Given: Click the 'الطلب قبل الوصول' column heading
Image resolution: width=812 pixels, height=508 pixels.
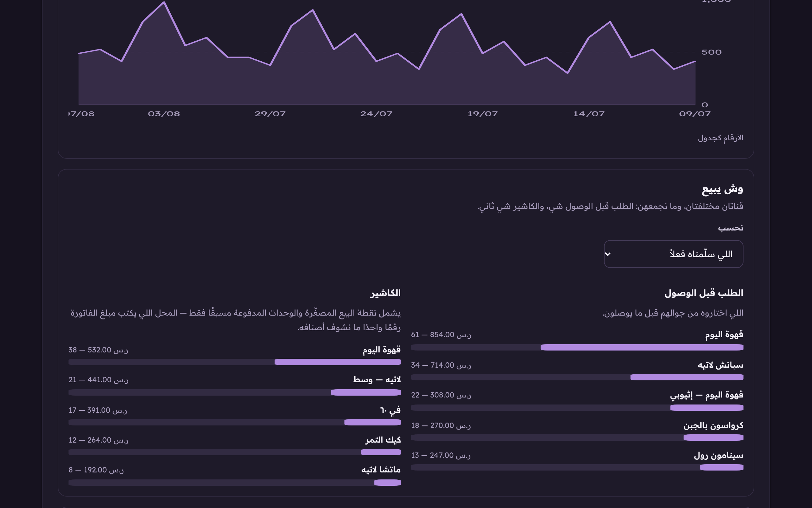Looking at the screenshot, I should [704, 293].
